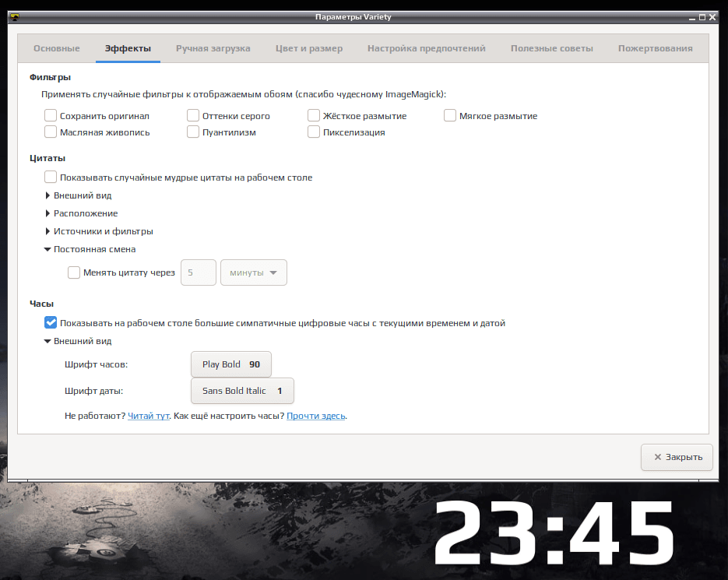Click the quote interval number field

[x=199, y=272]
